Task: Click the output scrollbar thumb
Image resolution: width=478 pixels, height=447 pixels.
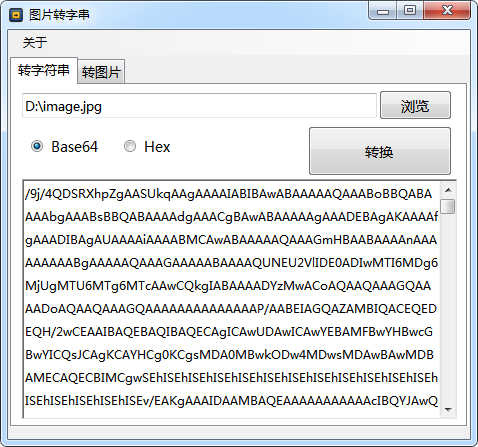Action: point(448,206)
